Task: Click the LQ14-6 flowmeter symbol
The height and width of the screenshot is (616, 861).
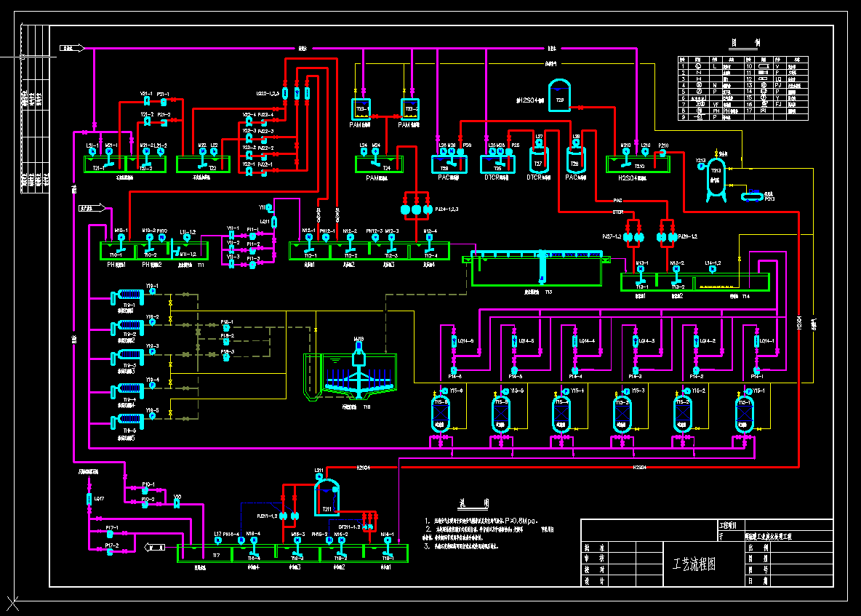Action: tap(454, 342)
